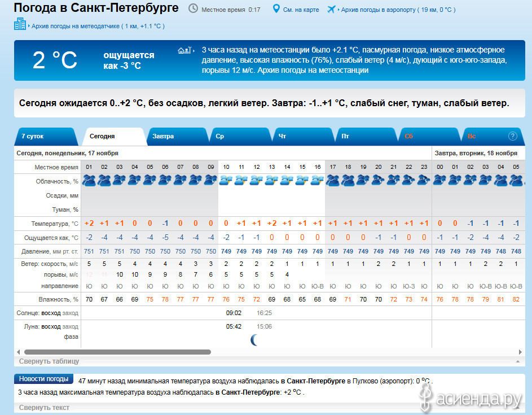Click the small up arrow right of table footer
532x415 pixels.
tap(517, 361)
